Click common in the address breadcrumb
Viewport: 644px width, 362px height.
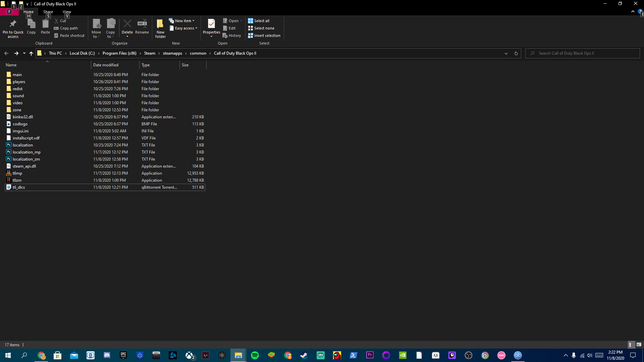point(198,53)
